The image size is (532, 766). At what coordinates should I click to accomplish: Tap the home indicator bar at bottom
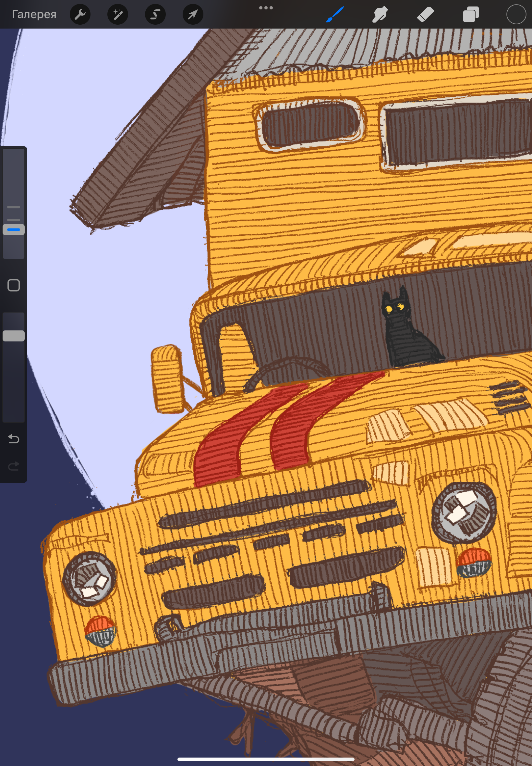click(266, 759)
